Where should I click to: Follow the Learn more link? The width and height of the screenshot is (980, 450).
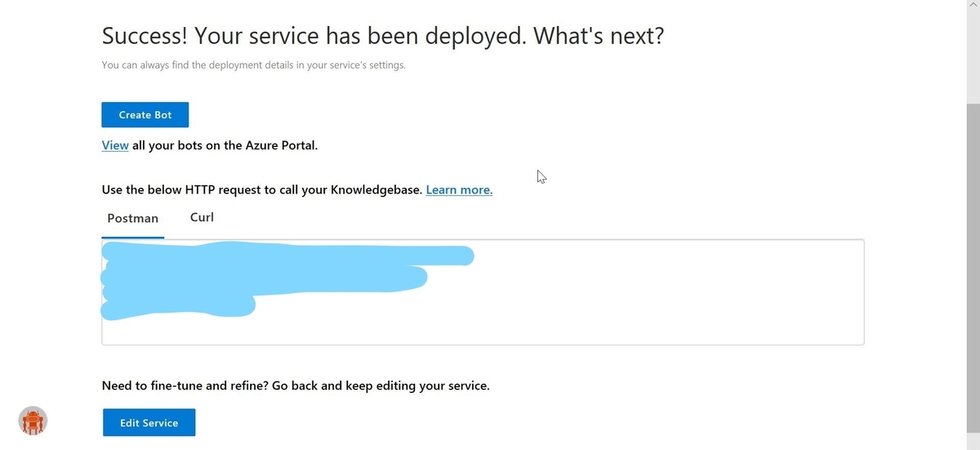459,189
